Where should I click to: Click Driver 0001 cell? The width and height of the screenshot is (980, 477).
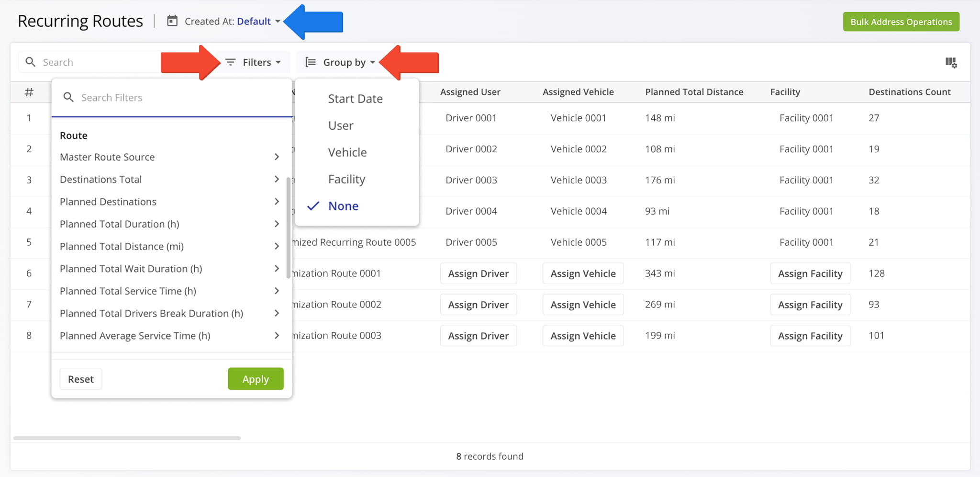click(471, 118)
